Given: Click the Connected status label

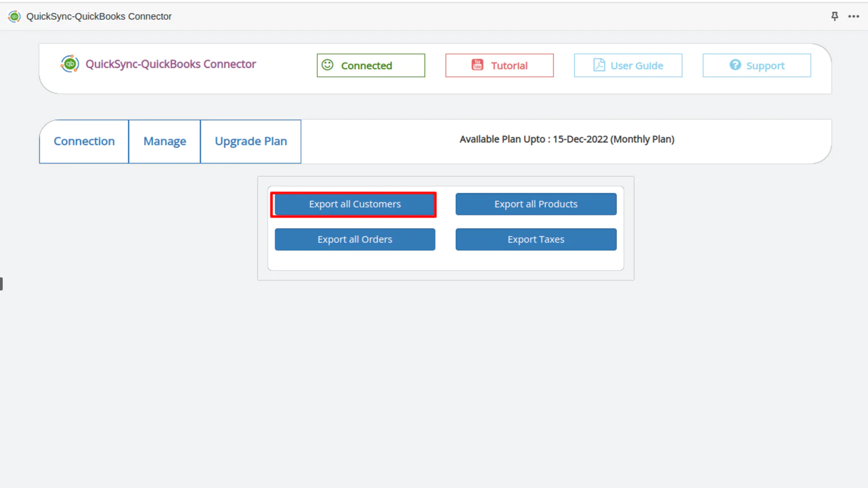Looking at the screenshot, I should click(x=366, y=66).
